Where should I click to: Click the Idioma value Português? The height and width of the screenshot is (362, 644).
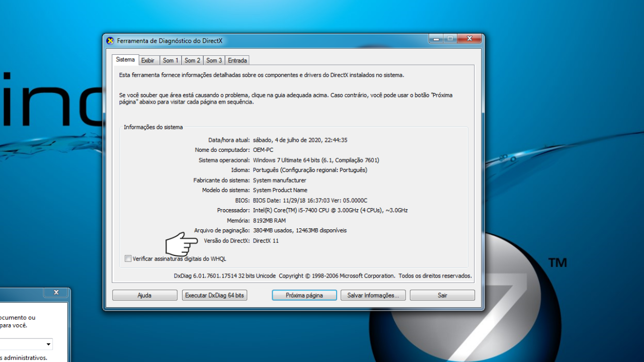point(310,170)
